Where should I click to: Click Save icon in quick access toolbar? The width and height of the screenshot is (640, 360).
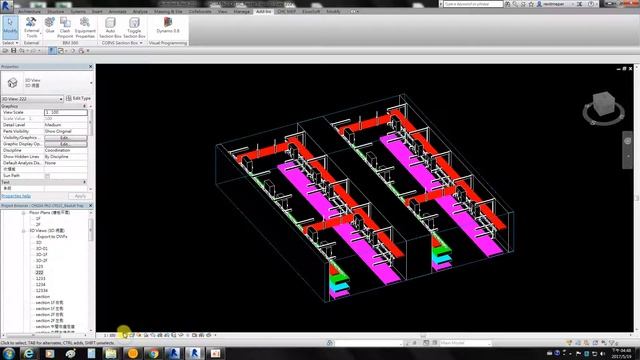(13, 51)
